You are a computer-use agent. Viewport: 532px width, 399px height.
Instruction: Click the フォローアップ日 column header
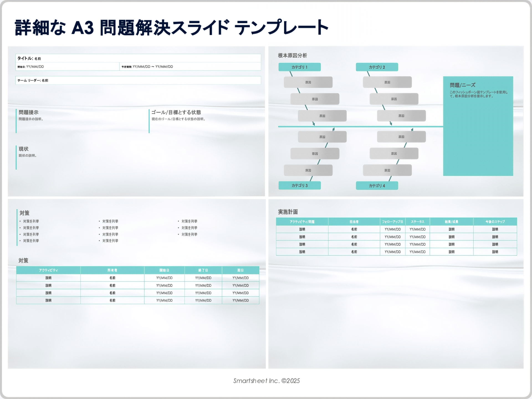coord(392,222)
